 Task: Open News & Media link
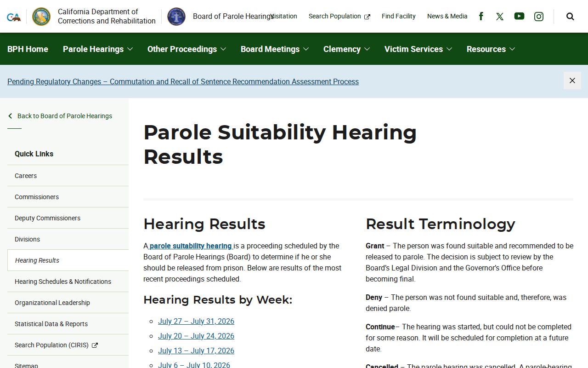(x=447, y=16)
